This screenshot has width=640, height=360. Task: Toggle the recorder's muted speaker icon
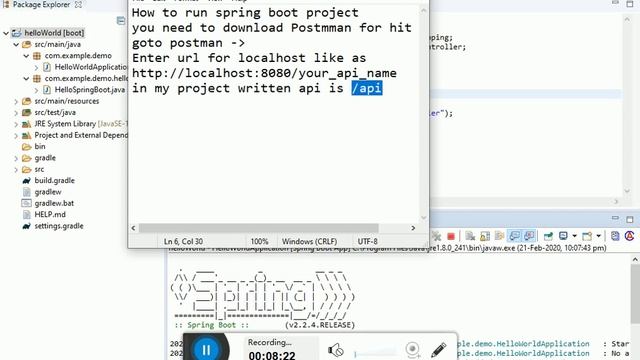pyautogui.click(x=336, y=350)
